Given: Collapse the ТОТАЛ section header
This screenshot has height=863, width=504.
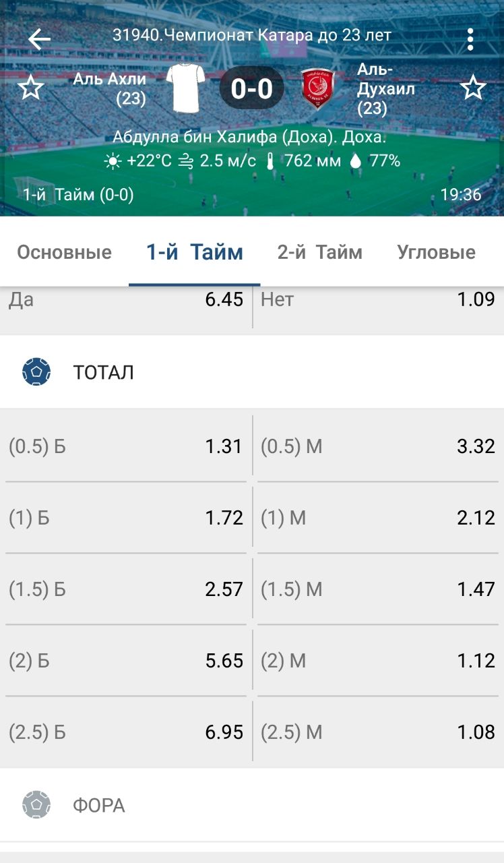Looking at the screenshot, I should (x=252, y=372).
